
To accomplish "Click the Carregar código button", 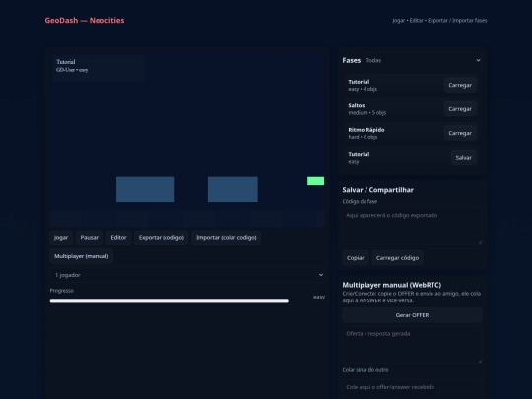I will 397,258.
